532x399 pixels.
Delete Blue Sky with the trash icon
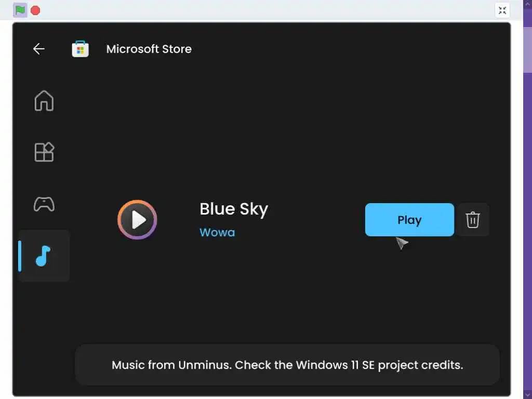click(472, 220)
